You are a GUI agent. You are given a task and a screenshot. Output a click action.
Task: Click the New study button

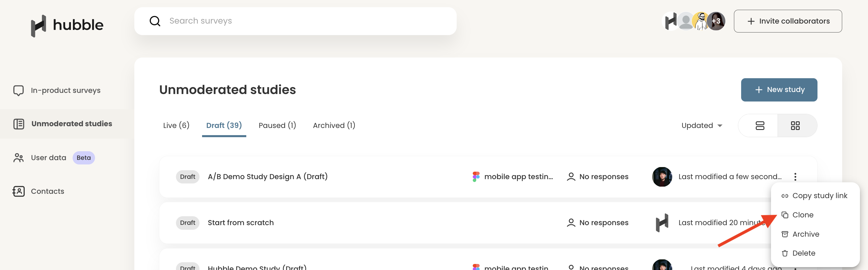[779, 90]
